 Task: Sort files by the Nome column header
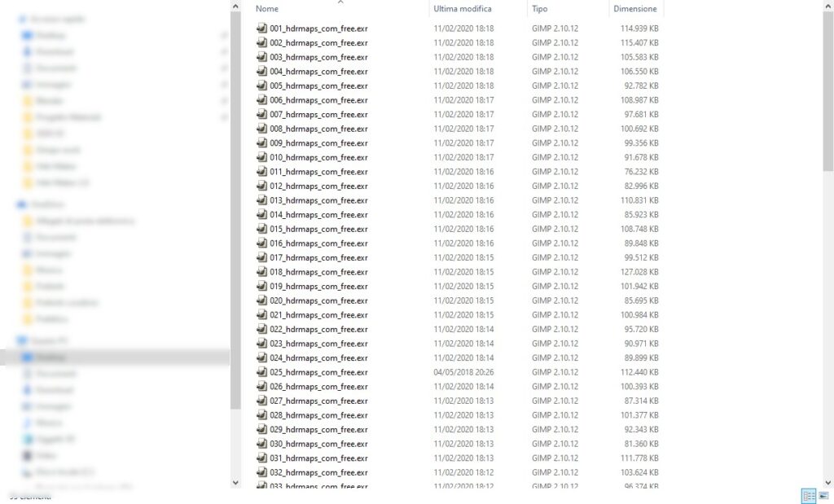(x=267, y=8)
